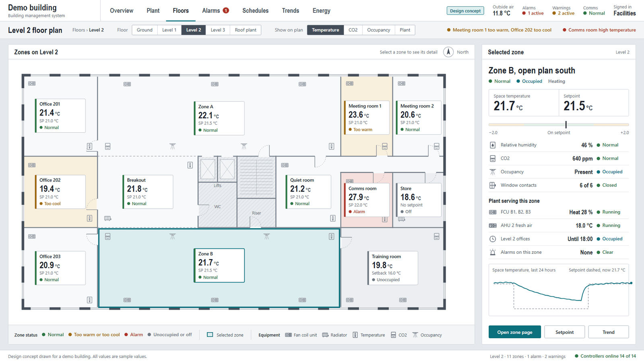Image resolution: width=644 pixels, height=362 pixels.
Task: Select the Comms room zone card
Action: 366,200
